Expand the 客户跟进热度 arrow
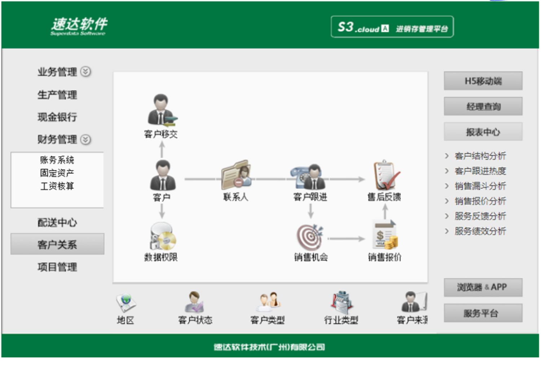This screenshot has width=541, height=392. (x=447, y=171)
